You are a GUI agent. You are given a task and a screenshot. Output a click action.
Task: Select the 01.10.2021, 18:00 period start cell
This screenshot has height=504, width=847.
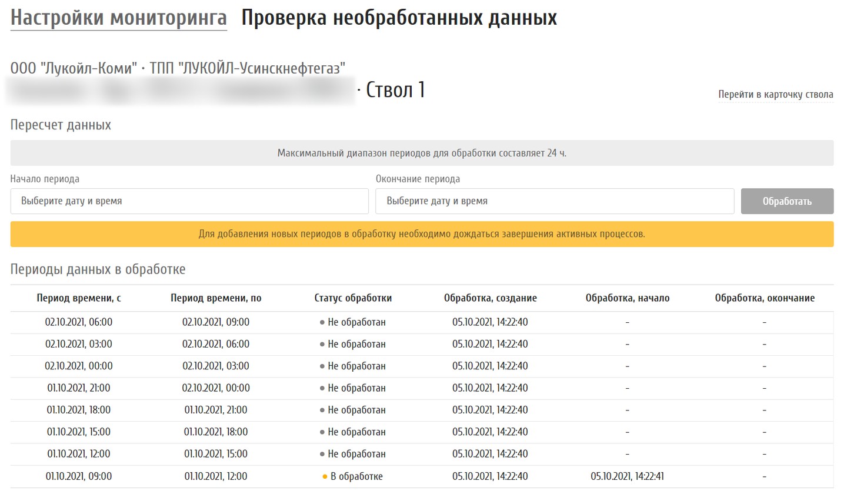coord(79,410)
